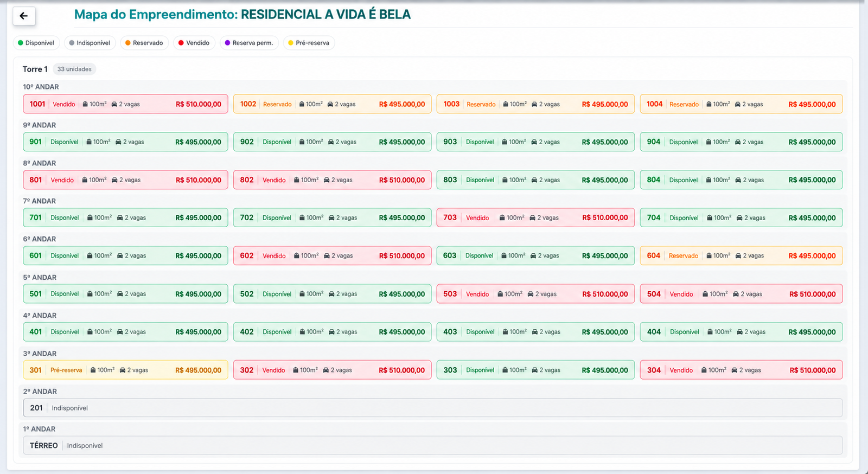Select available unit 804

(741, 180)
